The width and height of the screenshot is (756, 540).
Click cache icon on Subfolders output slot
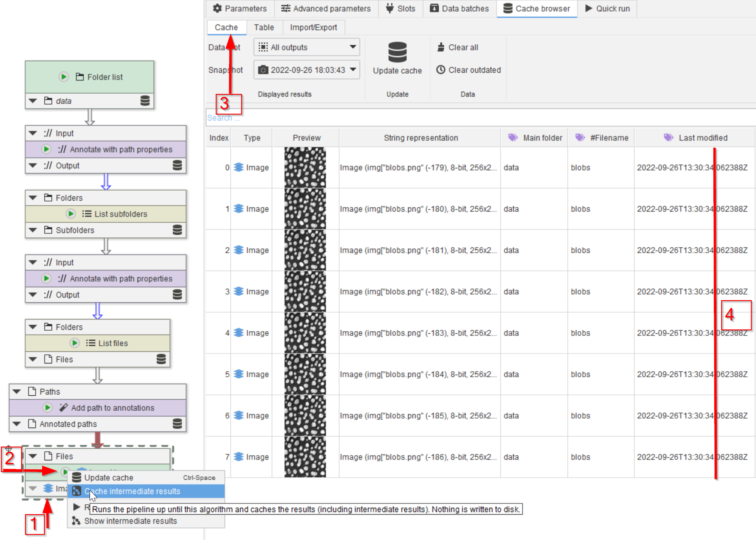click(177, 230)
